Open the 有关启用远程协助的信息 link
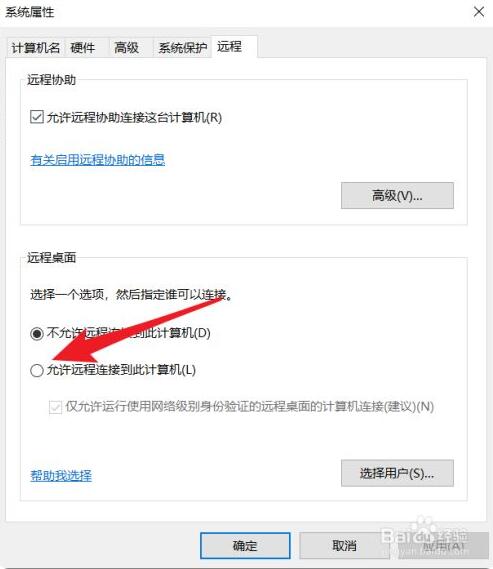This screenshot has height=569, width=493. [x=98, y=160]
